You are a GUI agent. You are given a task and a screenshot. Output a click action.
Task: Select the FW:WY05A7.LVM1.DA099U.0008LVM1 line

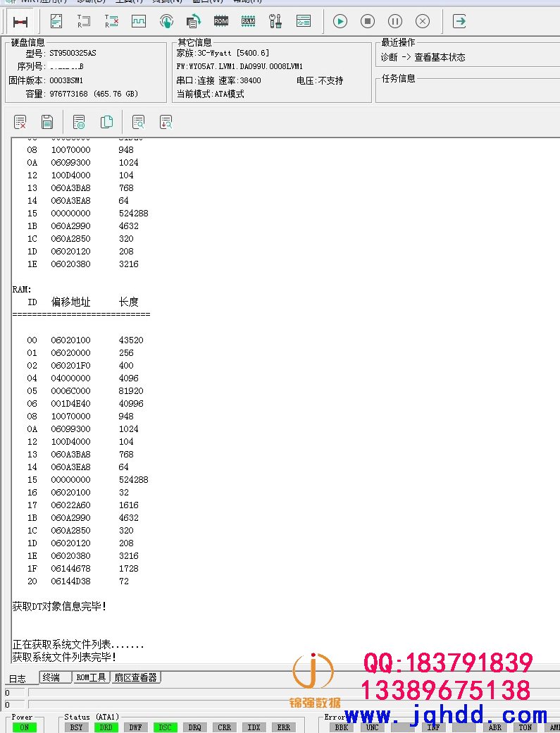pyautogui.click(x=239, y=66)
